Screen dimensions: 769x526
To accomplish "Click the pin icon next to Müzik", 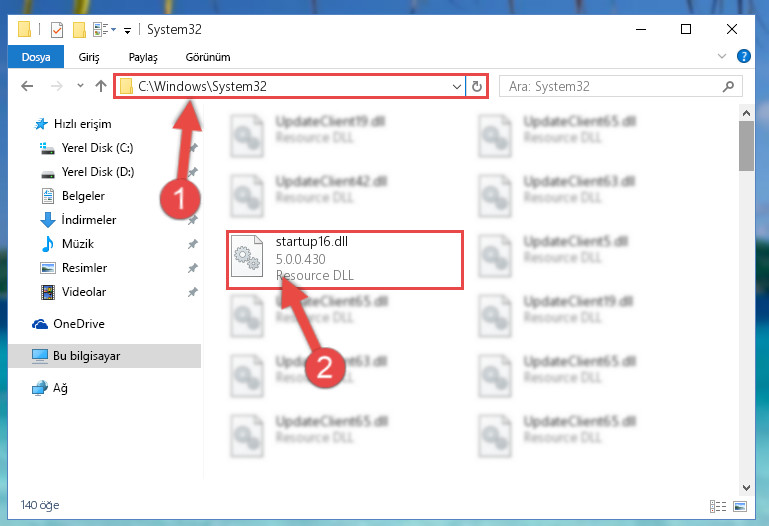I will pos(193,244).
